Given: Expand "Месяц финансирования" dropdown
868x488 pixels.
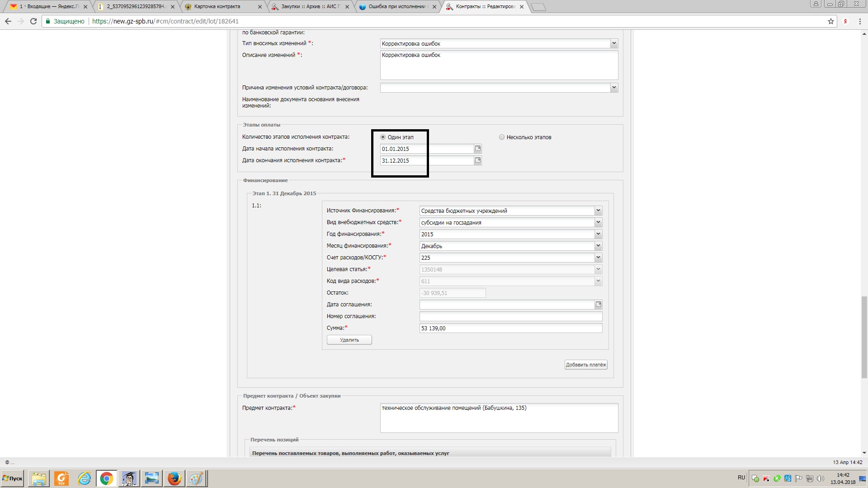Looking at the screenshot, I should coord(598,246).
